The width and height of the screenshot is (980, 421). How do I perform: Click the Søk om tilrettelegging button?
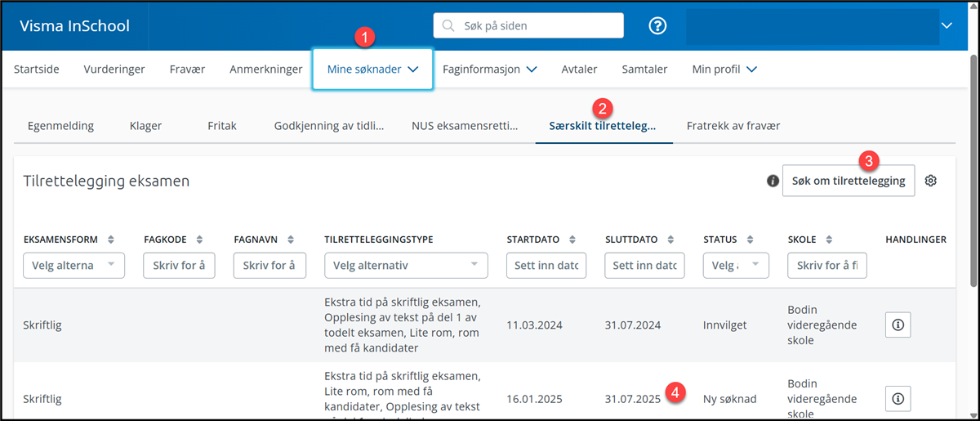848,181
